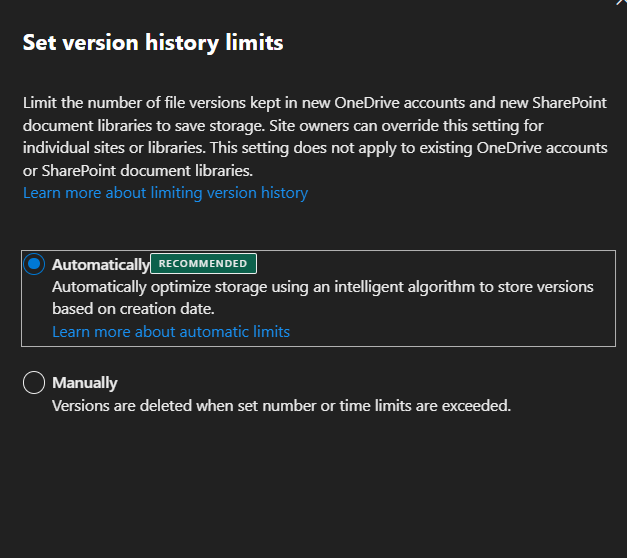The image size is (627, 558).
Task: Open the automatic limits learn more link
Action: coord(171,331)
